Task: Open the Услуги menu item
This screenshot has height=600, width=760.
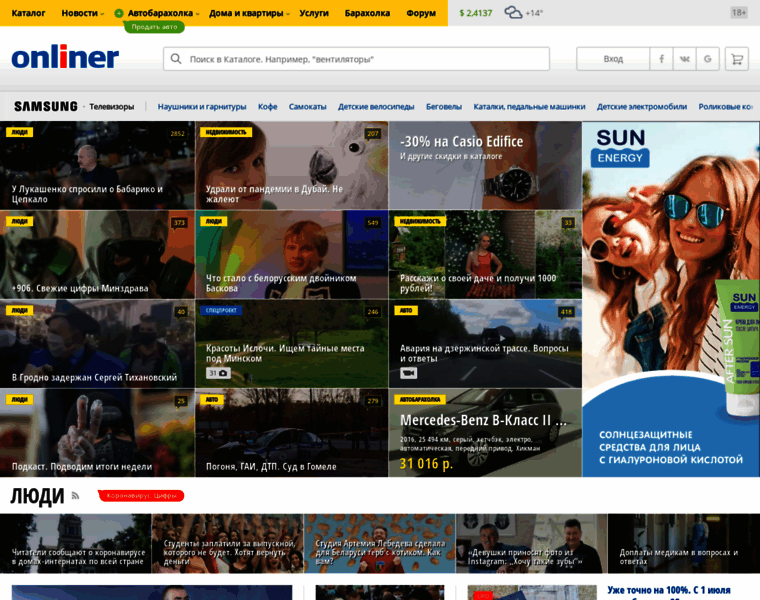Action: (x=314, y=13)
